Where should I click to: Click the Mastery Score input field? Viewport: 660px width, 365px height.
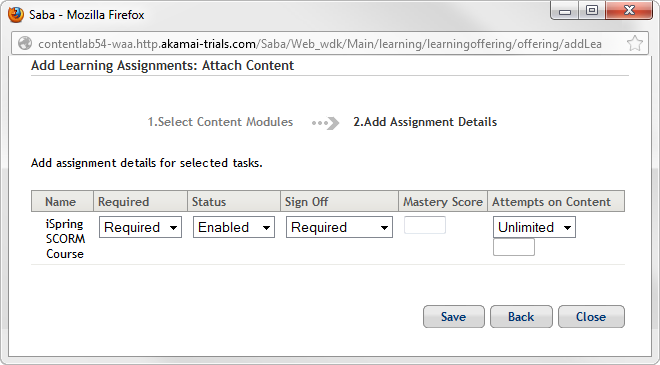pos(425,225)
